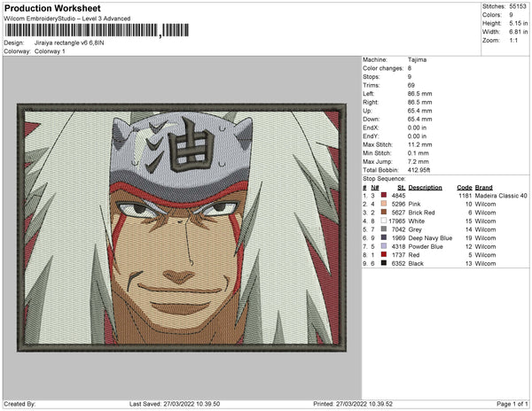Screen dimensions: 532x411
Task: Click the 'Printed: 27/03/2022 10.39.52' footer
Action: (x=353, y=404)
